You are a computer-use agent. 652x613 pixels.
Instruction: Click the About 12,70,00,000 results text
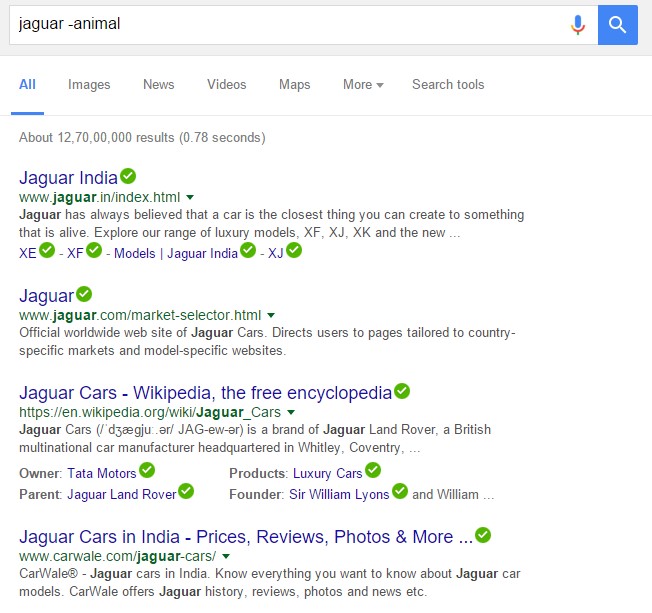tap(142, 138)
